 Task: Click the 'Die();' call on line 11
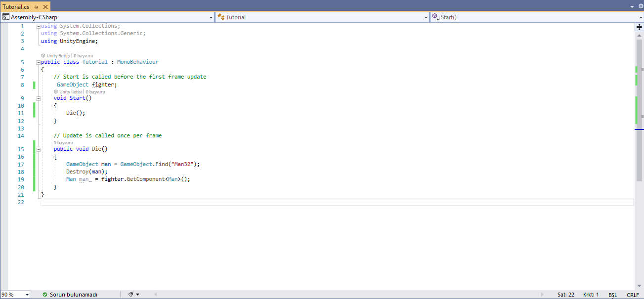pos(76,113)
